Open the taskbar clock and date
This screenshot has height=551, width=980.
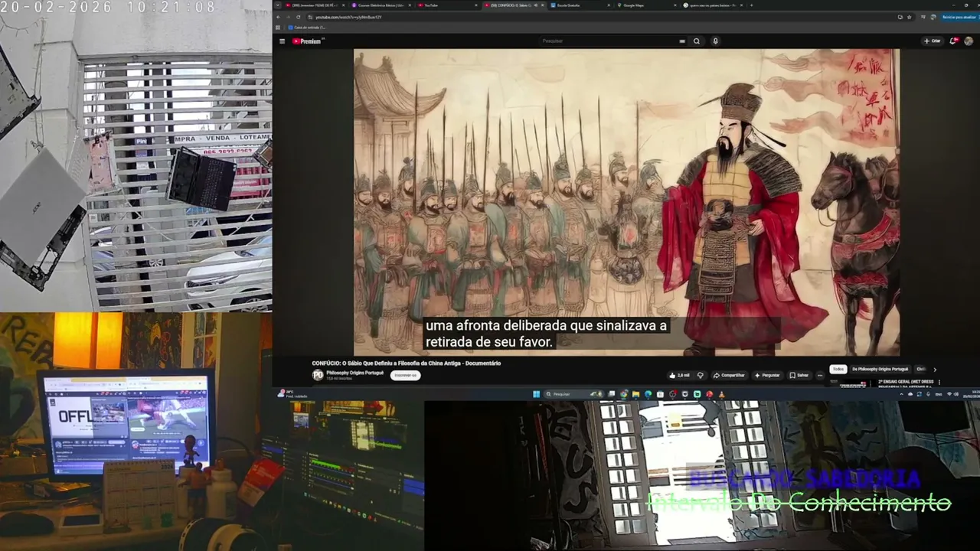coord(970,394)
